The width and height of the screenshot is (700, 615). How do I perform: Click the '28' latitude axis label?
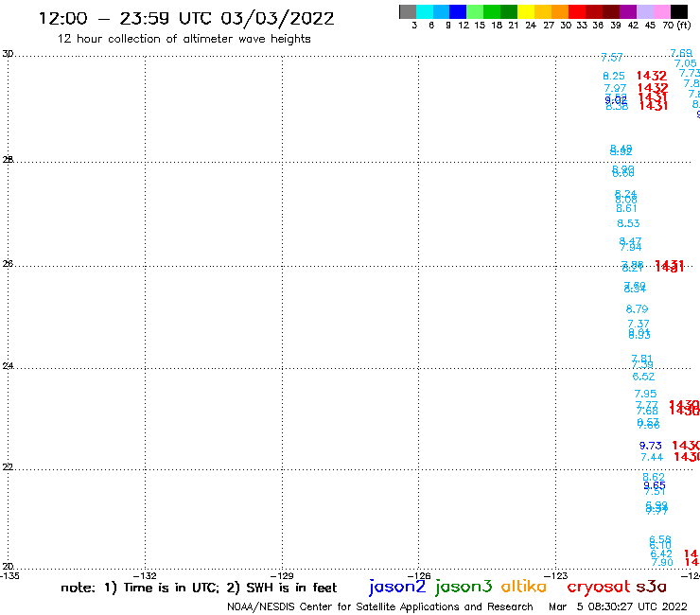(x=8, y=160)
